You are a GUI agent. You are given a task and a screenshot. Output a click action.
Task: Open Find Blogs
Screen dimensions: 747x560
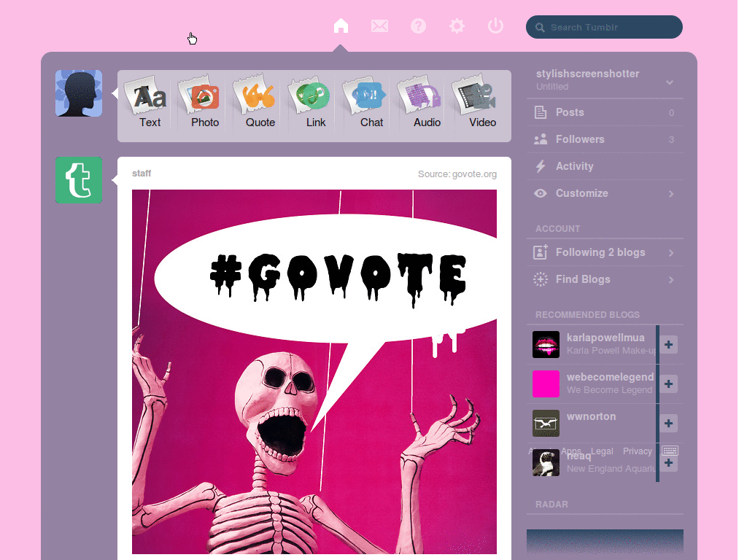pos(605,279)
